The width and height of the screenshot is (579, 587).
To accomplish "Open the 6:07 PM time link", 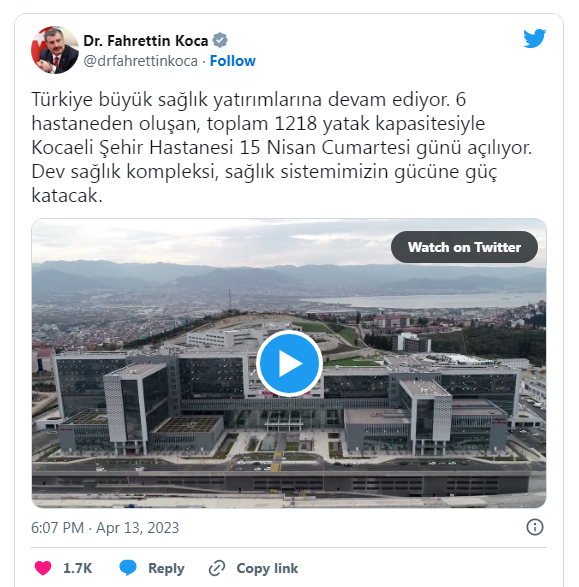I will pyautogui.click(x=58, y=527).
